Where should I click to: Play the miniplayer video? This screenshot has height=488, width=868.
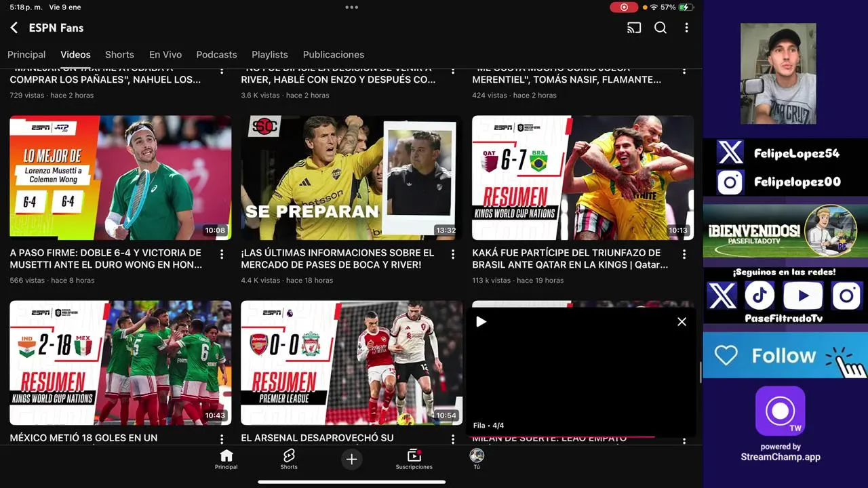(481, 322)
